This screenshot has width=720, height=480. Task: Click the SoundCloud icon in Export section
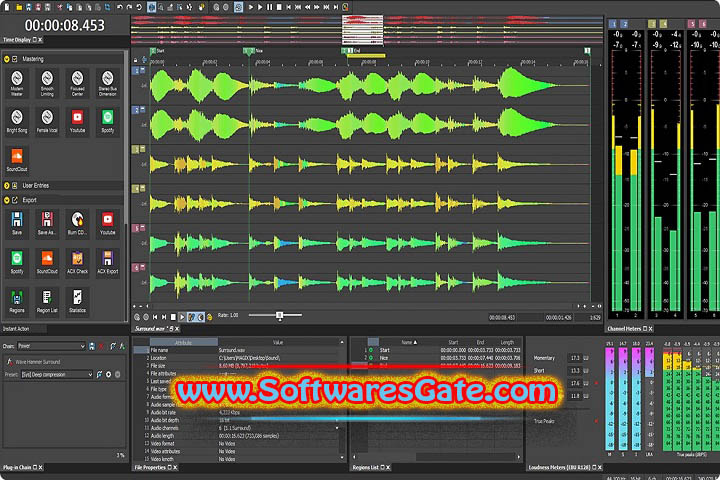[x=47, y=262]
